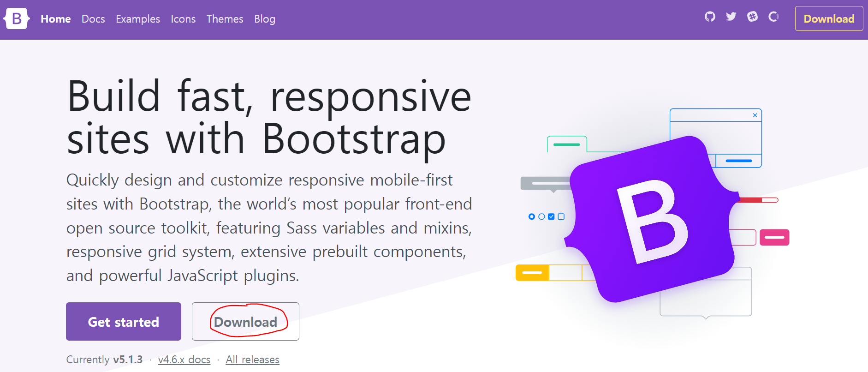
Task: Open the Slack icon link
Action: click(x=752, y=17)
